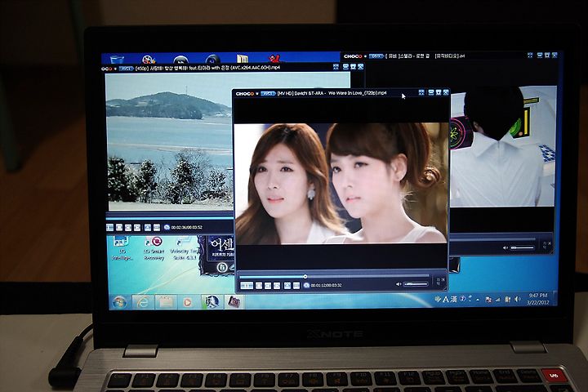Open blue badge menu in front player title
588x392 pixels.
click(x=268, y=93)
